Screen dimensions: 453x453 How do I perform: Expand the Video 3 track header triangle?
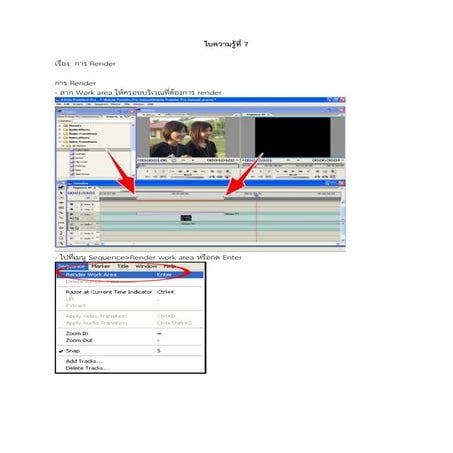[81, 204]
